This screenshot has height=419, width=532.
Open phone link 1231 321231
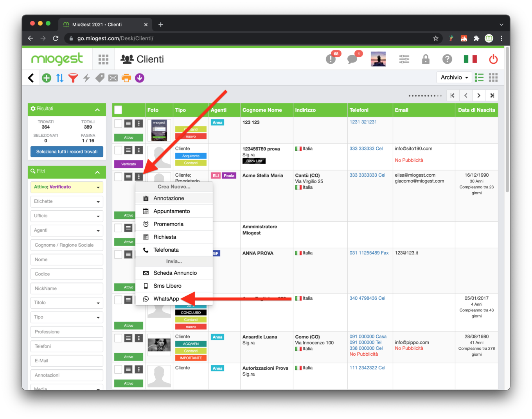click(x=363, y=122)
